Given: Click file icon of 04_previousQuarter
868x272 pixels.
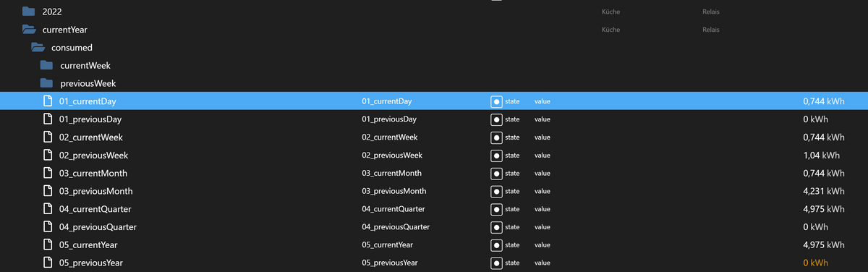Looking at the screenshot, I should pyautogui.click(x=48, y=226).
